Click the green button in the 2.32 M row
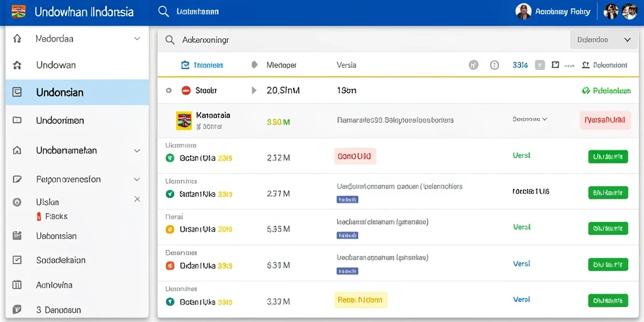644x322 pixels. click(x=608, y=157)
